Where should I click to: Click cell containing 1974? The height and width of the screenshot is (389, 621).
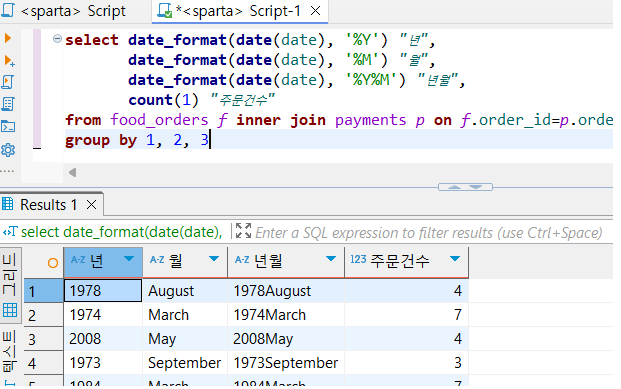point(103,315)
